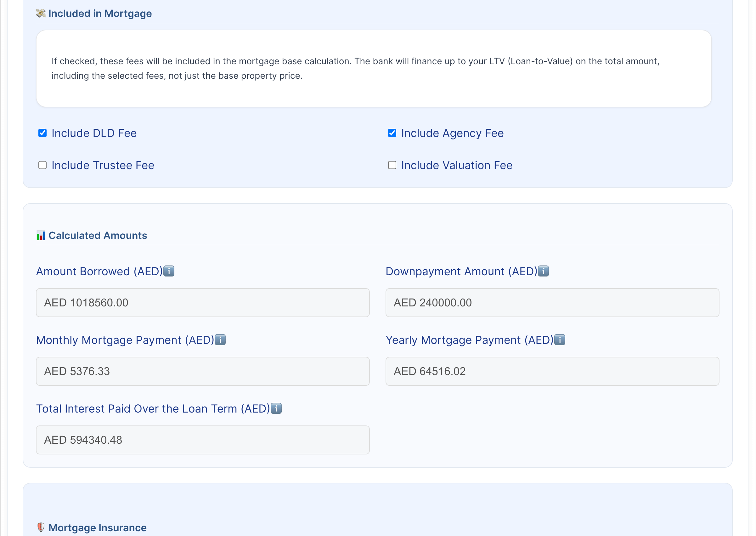The image size is (756, 536).
Task: Click the Calculated Amounts heading
Action: coord(98,236)
